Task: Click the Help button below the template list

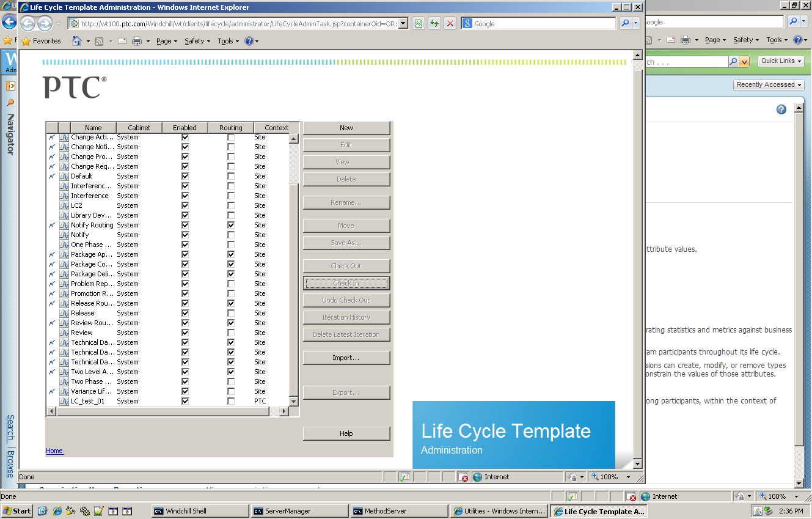Action: (x=346, y=433)
